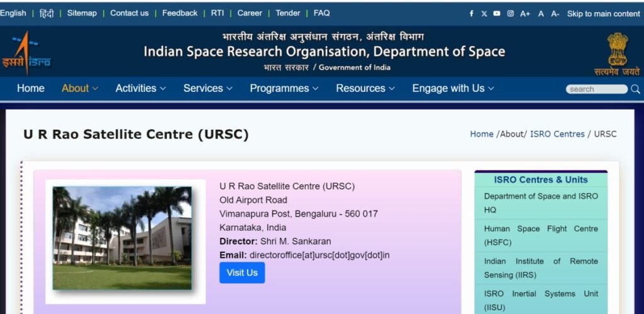Click the search magnifier icon

click(635, 89)
